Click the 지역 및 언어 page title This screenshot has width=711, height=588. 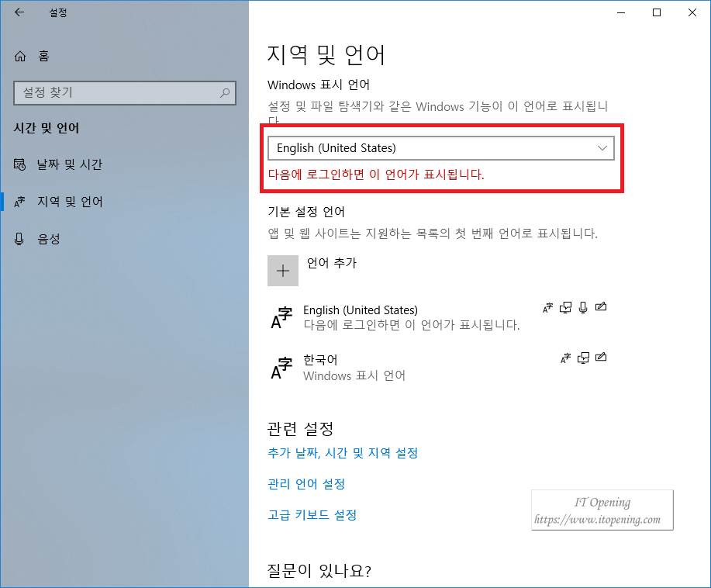click(x=326, y=55)
